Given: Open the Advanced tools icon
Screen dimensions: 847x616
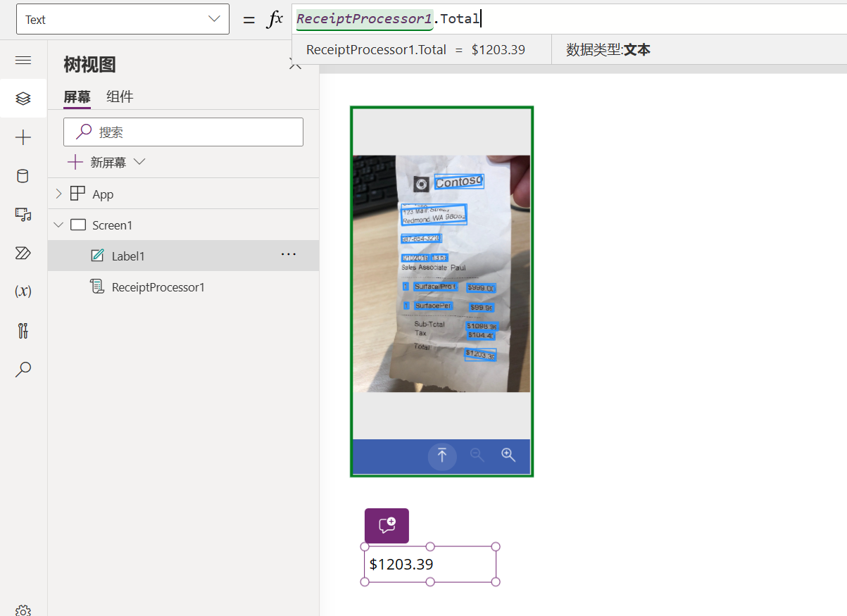Looking at the screenshot, I should coord(23,329).
